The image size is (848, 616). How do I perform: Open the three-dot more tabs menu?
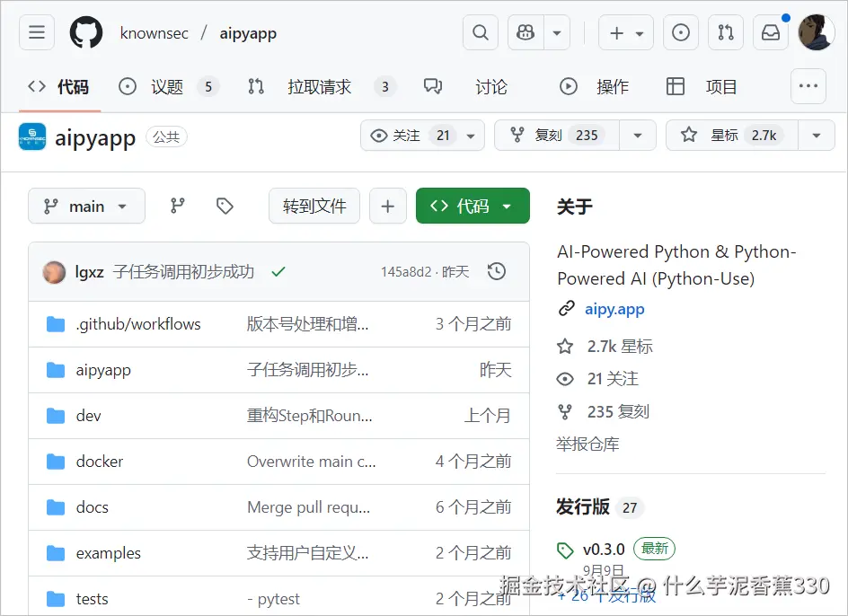808,86
